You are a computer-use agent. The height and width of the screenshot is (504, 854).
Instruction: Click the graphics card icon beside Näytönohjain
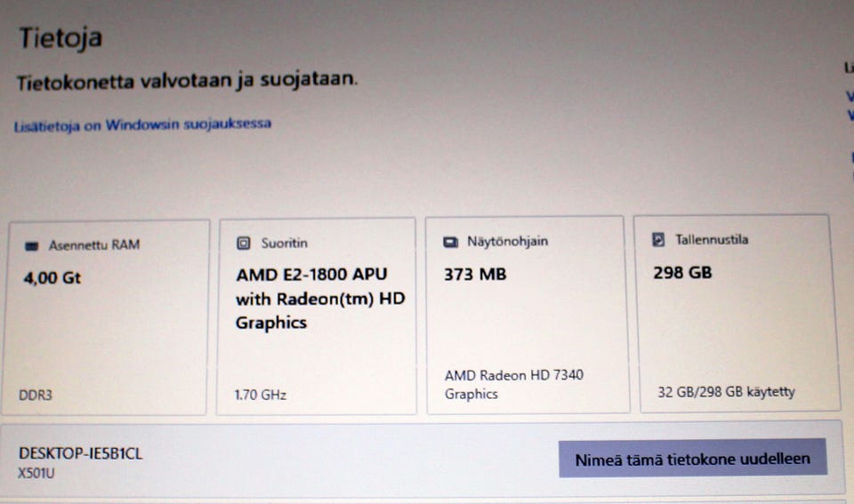point(450,242)
